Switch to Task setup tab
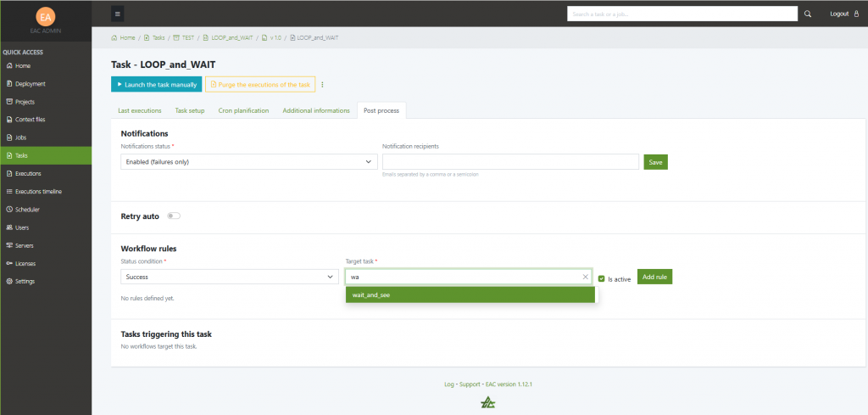 coord(190,111)
